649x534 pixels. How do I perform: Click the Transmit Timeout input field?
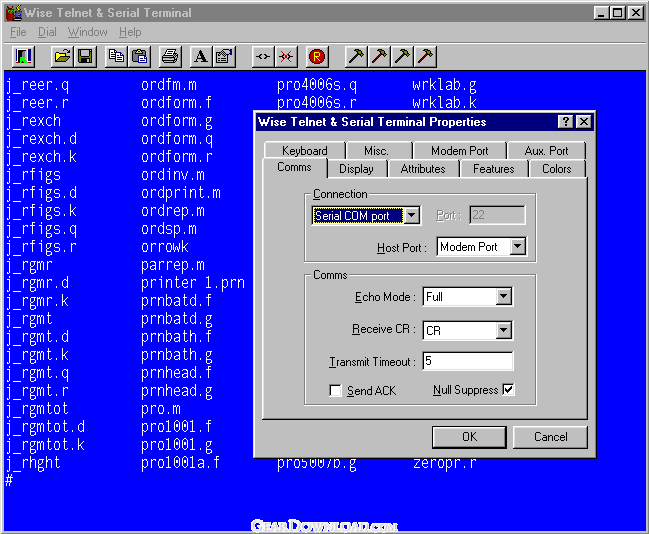pos(467,361)
